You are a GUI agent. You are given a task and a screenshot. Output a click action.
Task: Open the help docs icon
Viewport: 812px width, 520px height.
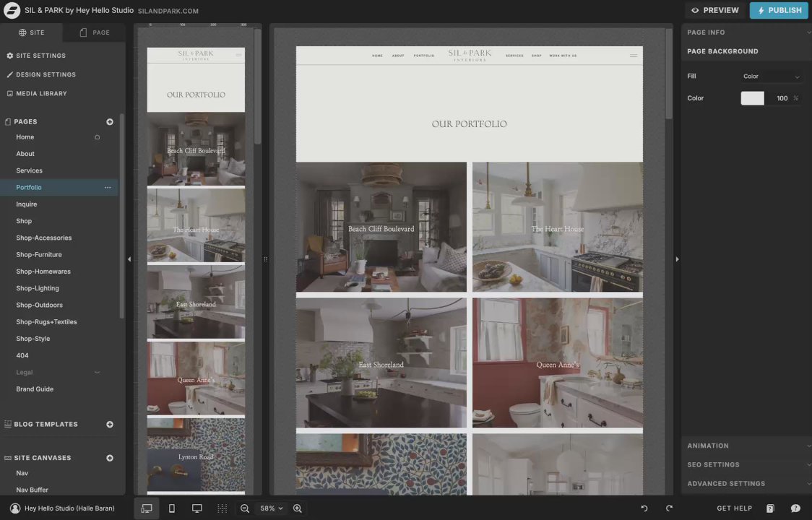(770, 508)
